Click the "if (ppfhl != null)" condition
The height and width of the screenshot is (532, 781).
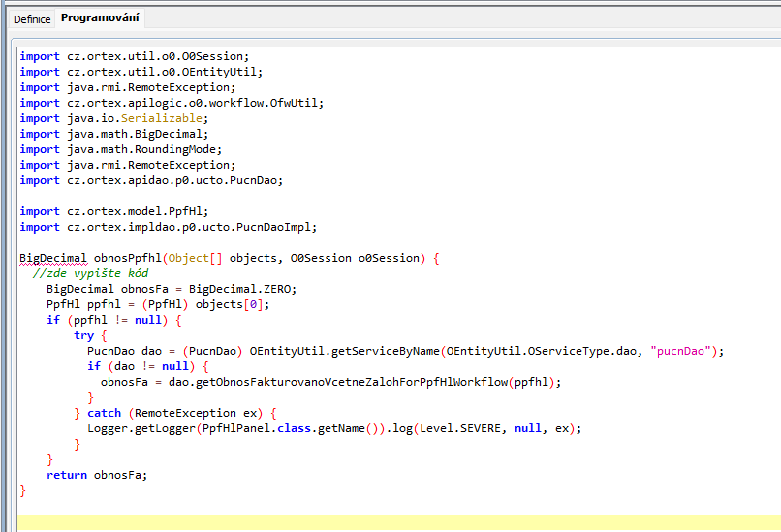point(113,320)
